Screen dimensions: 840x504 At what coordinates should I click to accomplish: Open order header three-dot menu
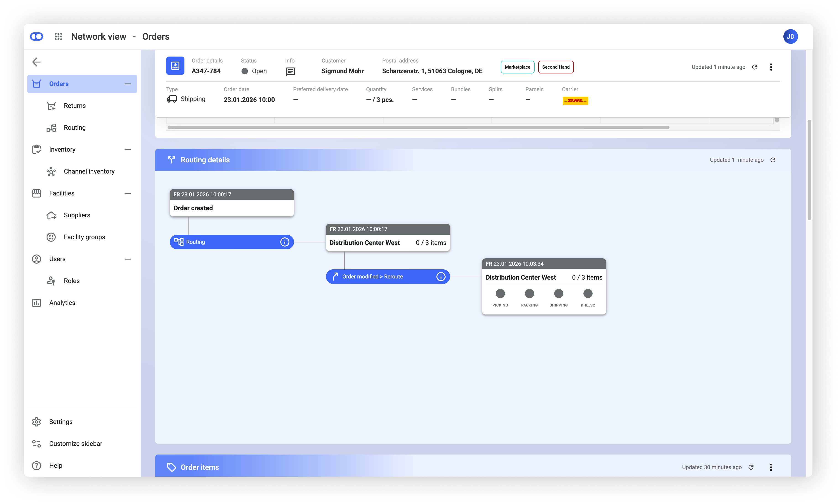pyautogui.click(x=771, y=67)
